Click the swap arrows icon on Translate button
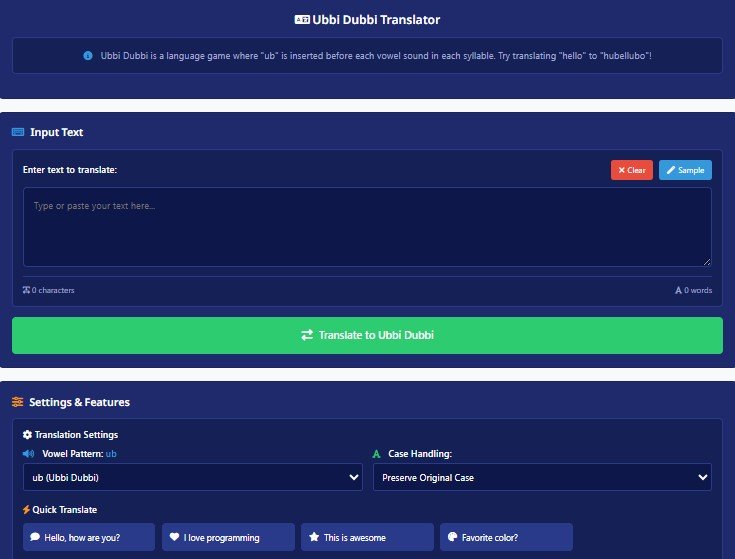The width and height of the screenshot is (735, 559). [x=307, y=335]
